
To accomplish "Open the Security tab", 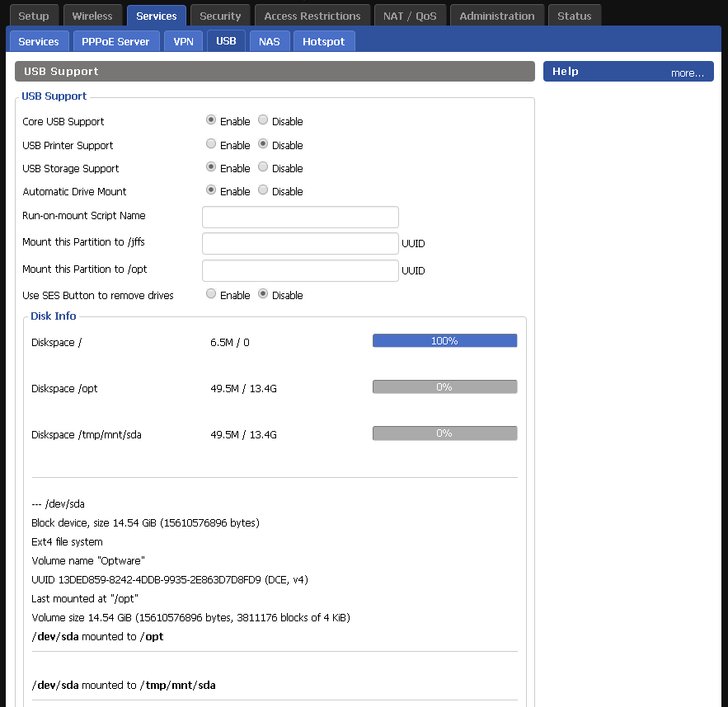I will click(220, 16).
